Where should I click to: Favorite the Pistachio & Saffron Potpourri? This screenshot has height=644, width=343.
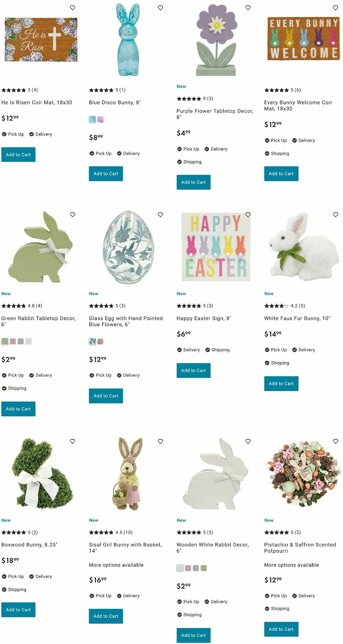coord(336,441)
